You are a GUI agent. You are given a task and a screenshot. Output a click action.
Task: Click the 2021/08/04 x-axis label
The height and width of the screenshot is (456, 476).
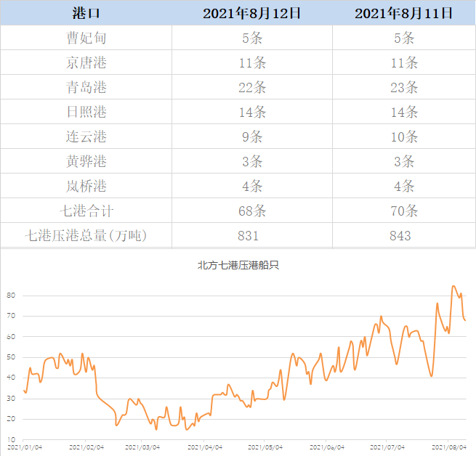pyautogui.click(x=449, y=447)
